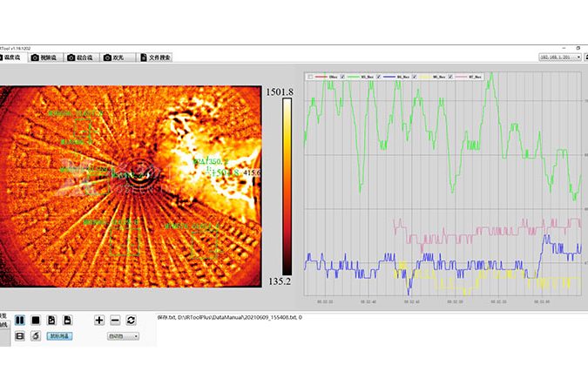Click the rotate icon beside film strip
588x392 pixels.
[x=35, y=335]
